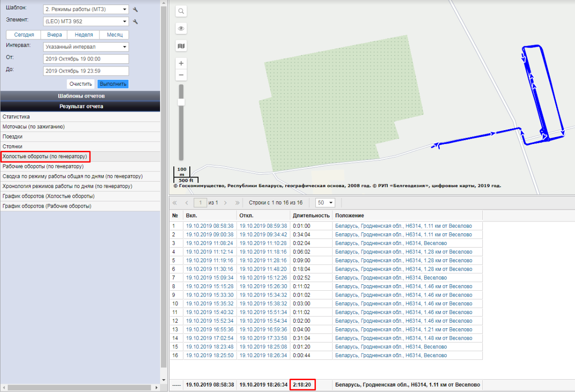Viewport: 575px width, 392px height.
Task: Click total duration 2:18:20 in footer
Action: click(x=303, y=385)
